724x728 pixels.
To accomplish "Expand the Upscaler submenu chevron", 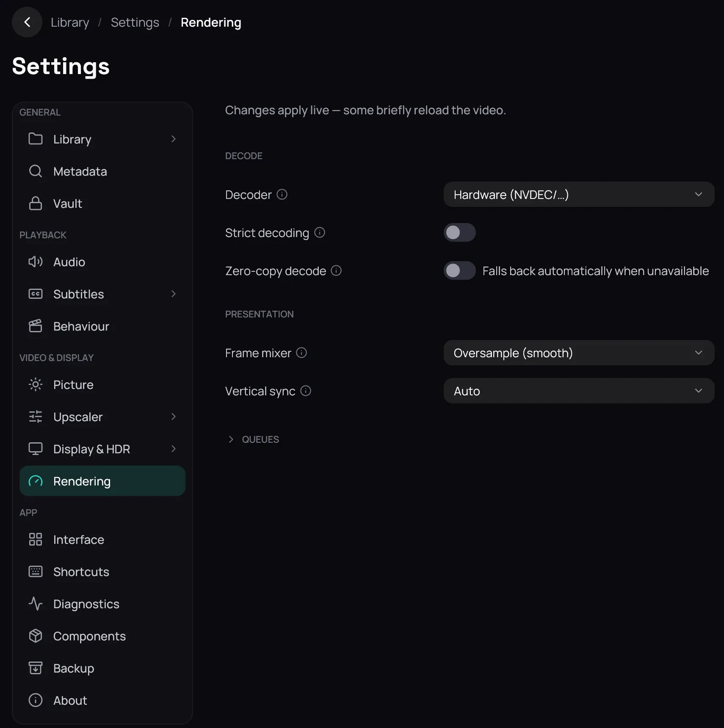I will click(x=173, y=416).
